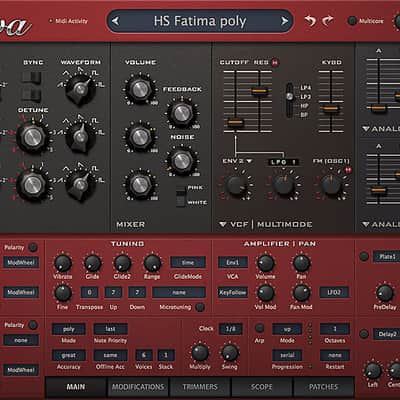Image resolution: width=400 pixels, height=400 pixels.
Task: Open the Offline Acc 'same' selector
Action: (111, 355)
